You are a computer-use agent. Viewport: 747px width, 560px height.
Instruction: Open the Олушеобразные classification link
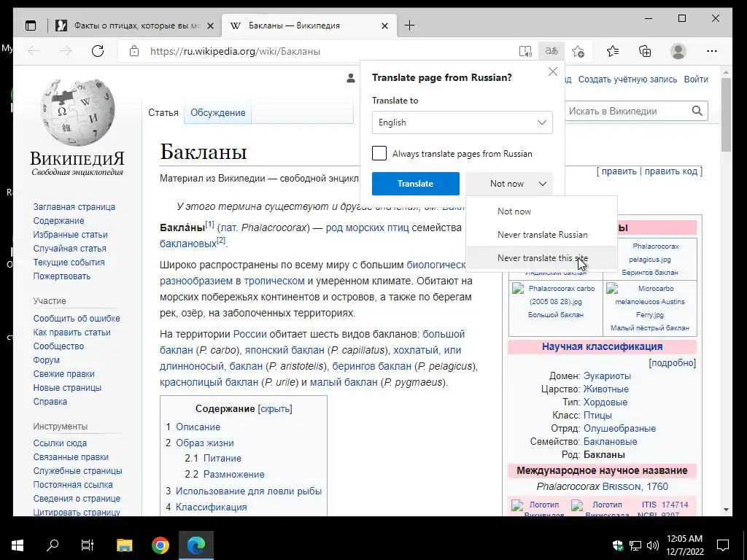(619, 428)
